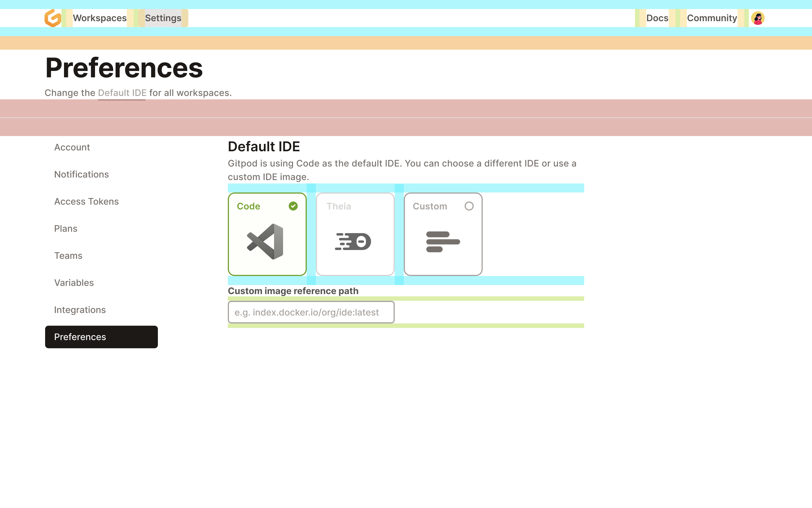The image size is (812, 508).
Task: Click the custom image reference path field
Action: coord(311,312)
